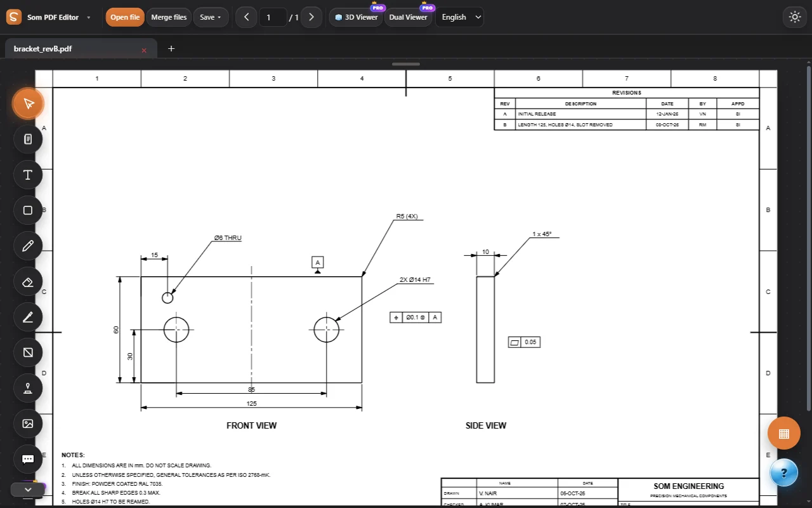Click the "1 x 45°" chamfer note
The height and width of the screenshot is (508, 812).
click(542, 234)
